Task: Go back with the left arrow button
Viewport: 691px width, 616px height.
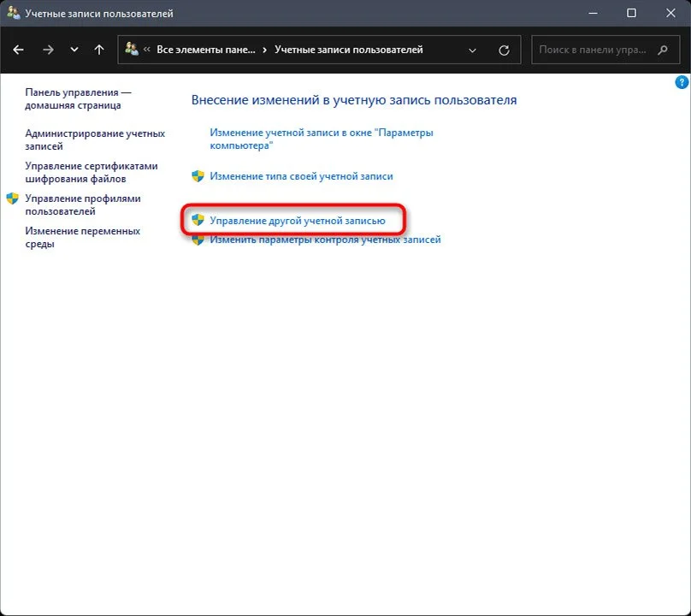Action: click(x=18, y=50)
